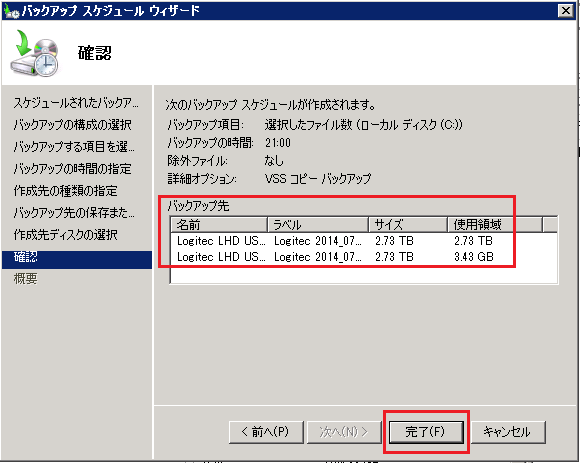
Task: Click the wizard title bar icon
Action: [11, 11]
